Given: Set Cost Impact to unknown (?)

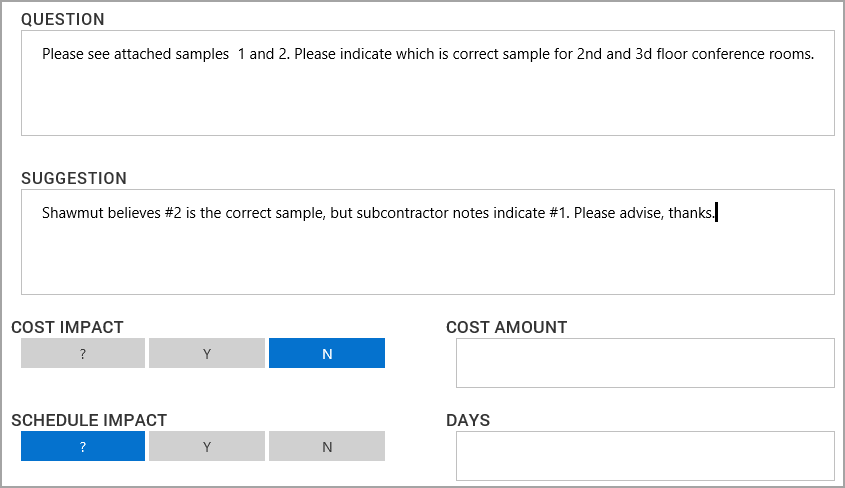Looking at the screenshot, I should coord(83,353).
